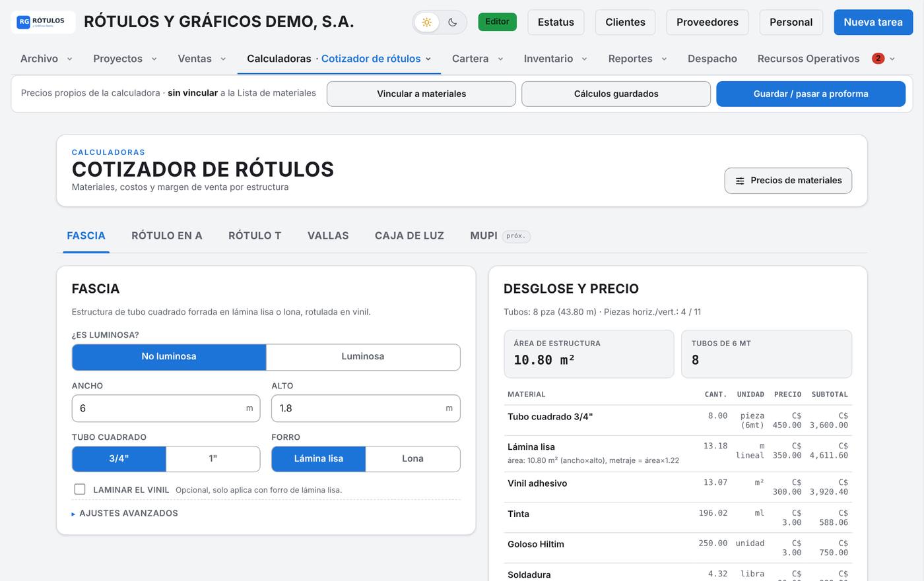Image resolution: width=924 pixels, height=581 pixels.
Task: Open the Reportes menu dropdown
Action: pos(637,59)
